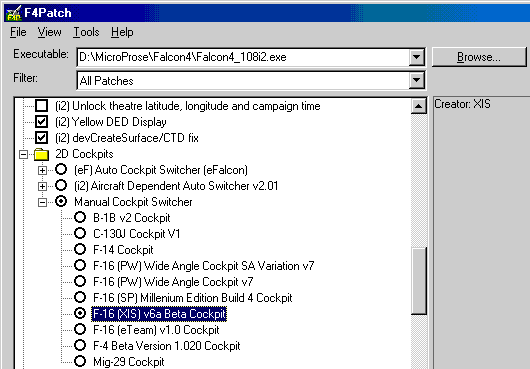Expand the Aircraft Dependent Auto Switcher node
This screenshot has width=530, height=369.
(x=42, y=186)
